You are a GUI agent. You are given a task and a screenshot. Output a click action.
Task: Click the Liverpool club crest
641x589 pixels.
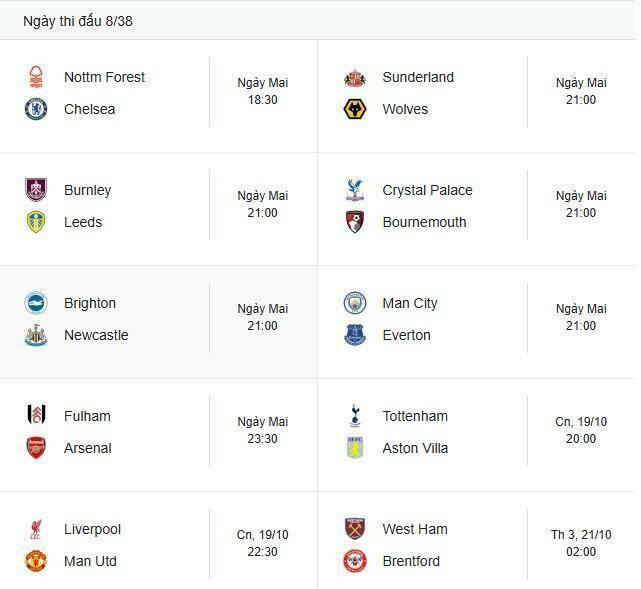[36, 529]
